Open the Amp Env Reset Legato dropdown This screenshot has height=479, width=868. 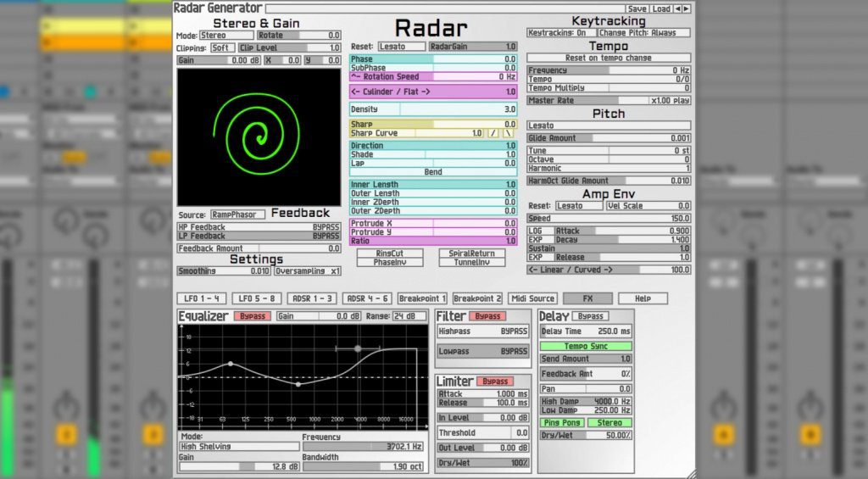pyautogui.click(x=579, y=205)
